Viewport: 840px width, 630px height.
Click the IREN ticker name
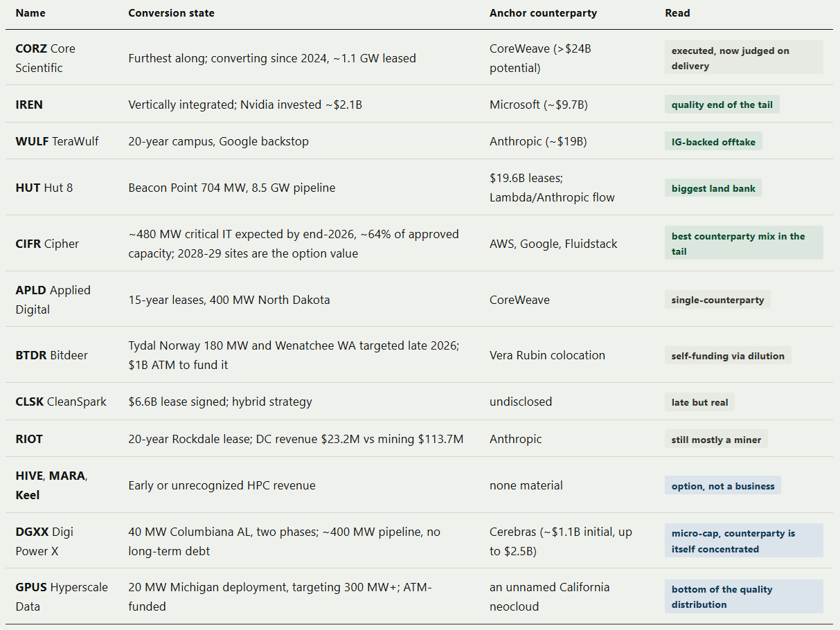click(x=29, y=105)
